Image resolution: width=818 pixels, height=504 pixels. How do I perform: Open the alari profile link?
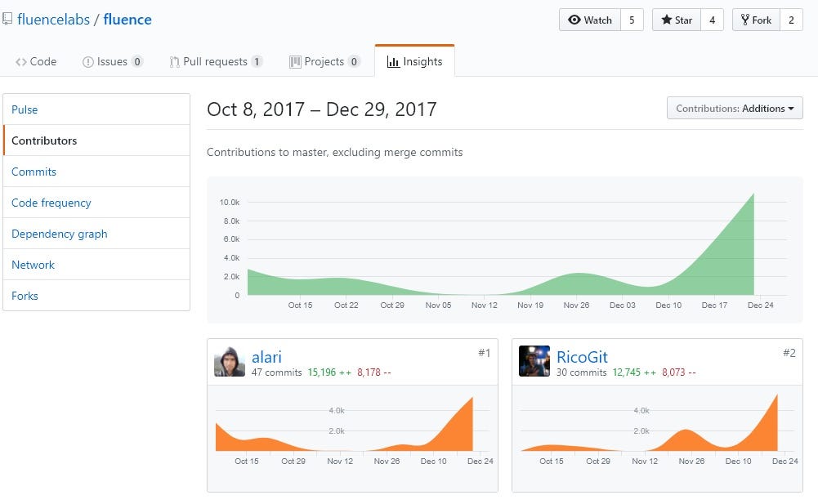266,357
